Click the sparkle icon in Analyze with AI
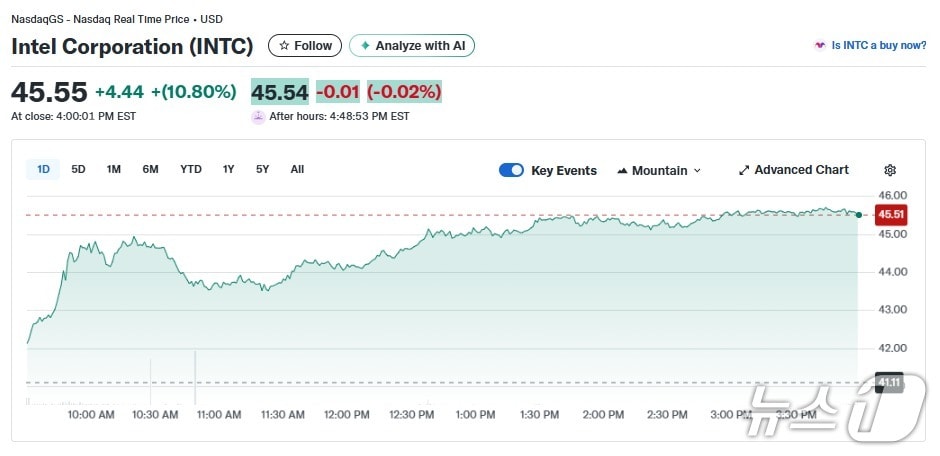Screen dimensions: 940x456 tap(365, 46)
